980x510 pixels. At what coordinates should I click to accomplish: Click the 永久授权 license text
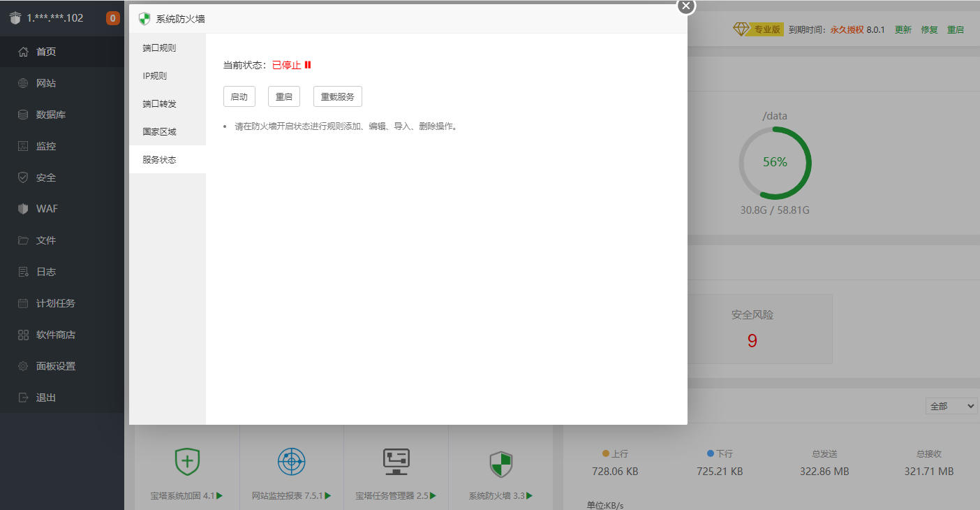pos(847,30)
